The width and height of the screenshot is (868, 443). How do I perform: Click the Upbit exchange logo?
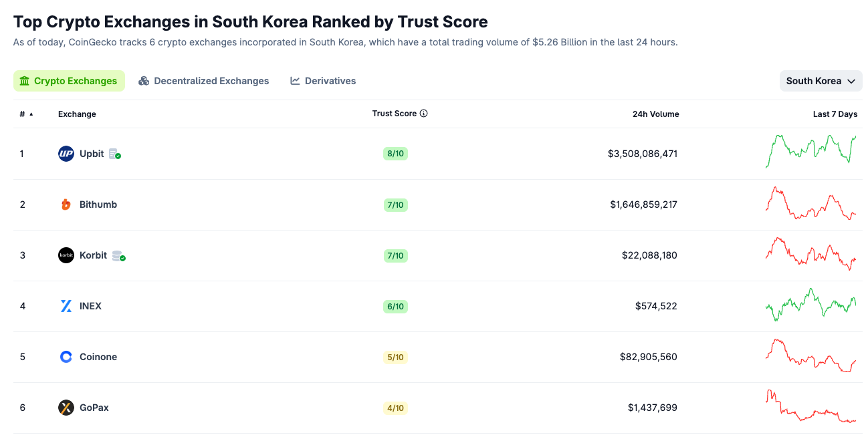66,154
